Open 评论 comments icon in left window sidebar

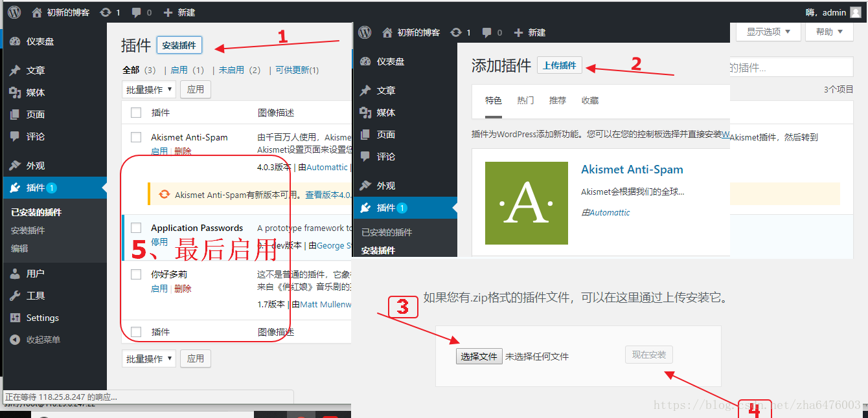15,137
